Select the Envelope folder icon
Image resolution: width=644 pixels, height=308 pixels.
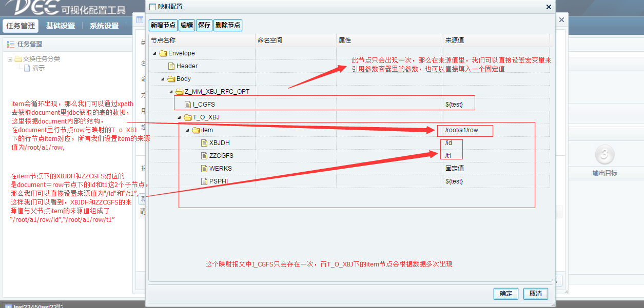pos(163,53)
